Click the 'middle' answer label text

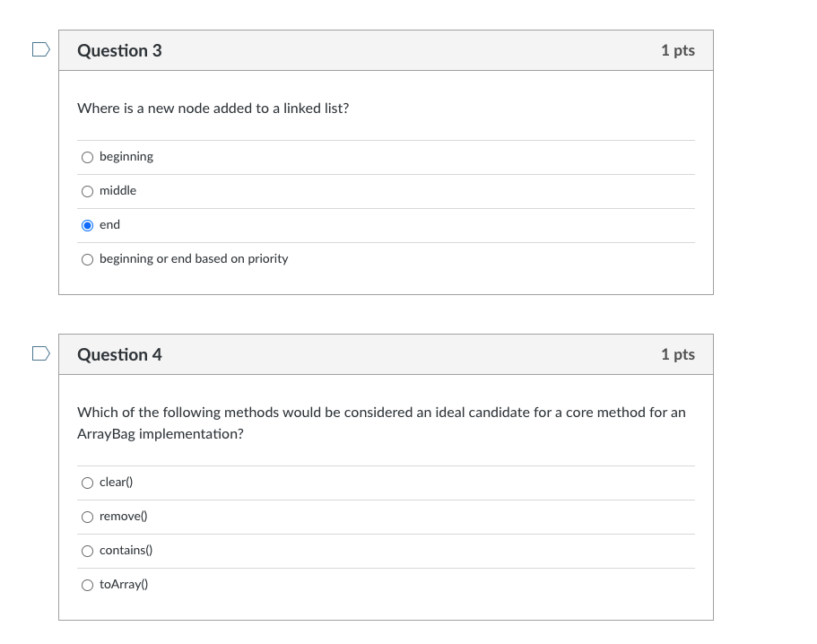point(117,190)
